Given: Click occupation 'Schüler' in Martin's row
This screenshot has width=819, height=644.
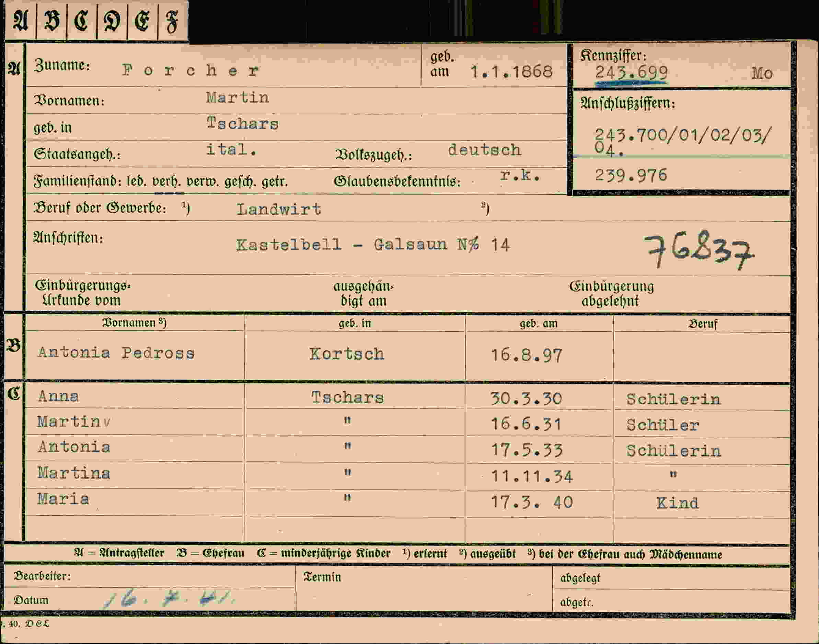Looking at the screenshot, I should coord(663,425).
